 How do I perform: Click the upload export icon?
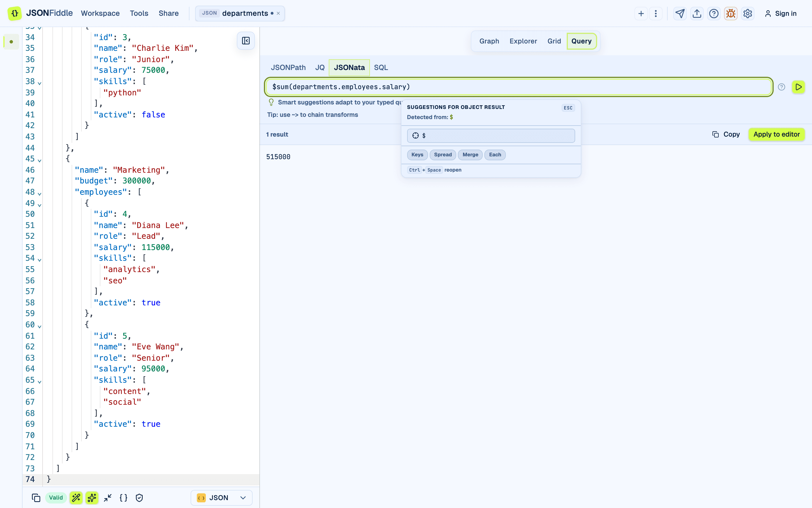coord(697,14)
